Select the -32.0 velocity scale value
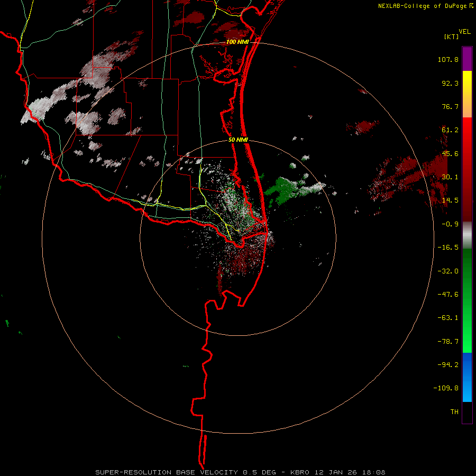Screen dimensions: 476x476 pos(448,271)
